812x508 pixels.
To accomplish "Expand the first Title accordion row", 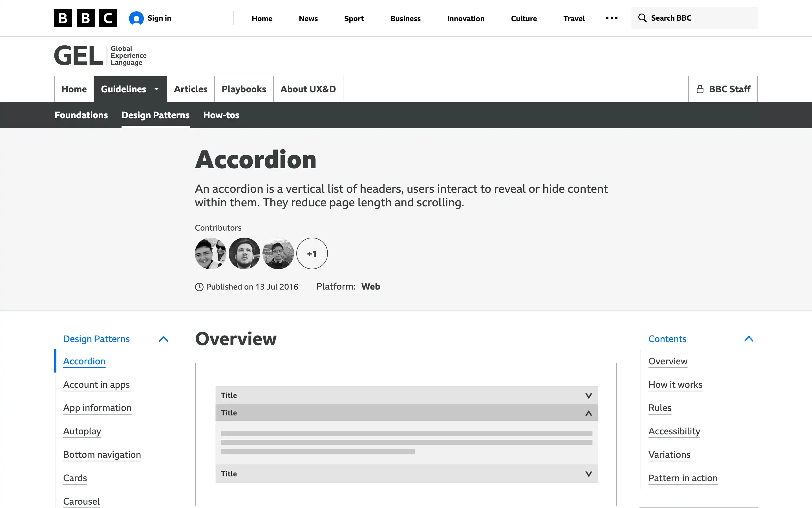I will (x=406, y=395).
